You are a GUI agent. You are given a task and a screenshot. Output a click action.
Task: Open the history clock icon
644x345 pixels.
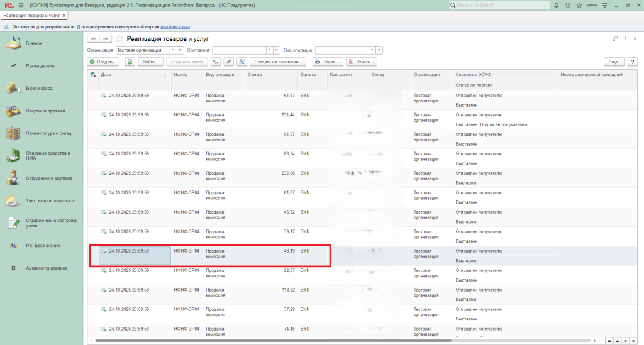coord(568,5)
